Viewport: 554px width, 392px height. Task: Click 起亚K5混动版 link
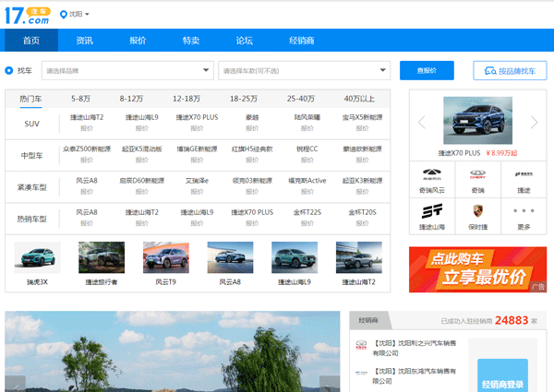tap(141, 148)
